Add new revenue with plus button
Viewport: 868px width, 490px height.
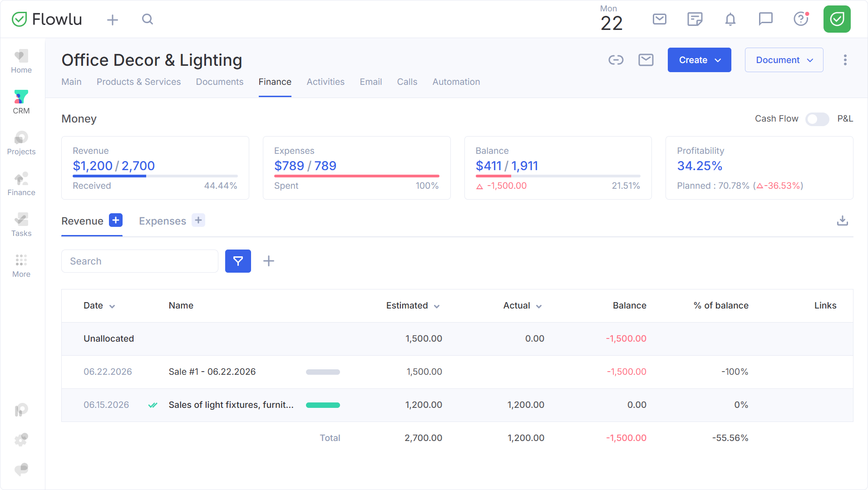point(116,220)
